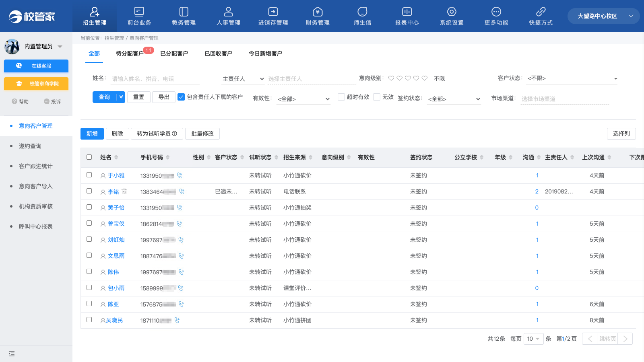Open the 进销存管理 module icon

(x=273, y=12)
